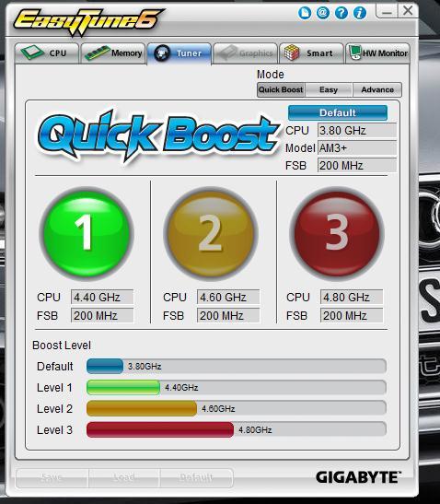Select the Tuner tab
Screen dimensions: 440x504
coord(179,53)
